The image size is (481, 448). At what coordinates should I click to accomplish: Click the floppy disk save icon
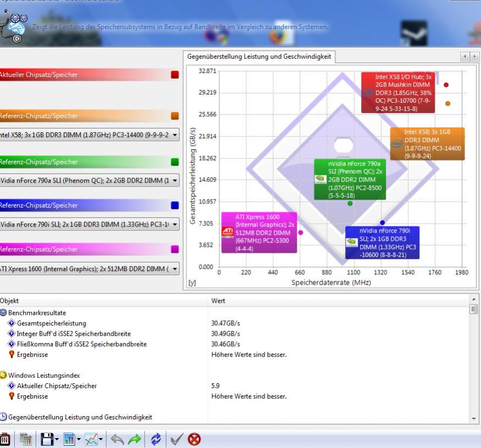[x=47, y=439]
